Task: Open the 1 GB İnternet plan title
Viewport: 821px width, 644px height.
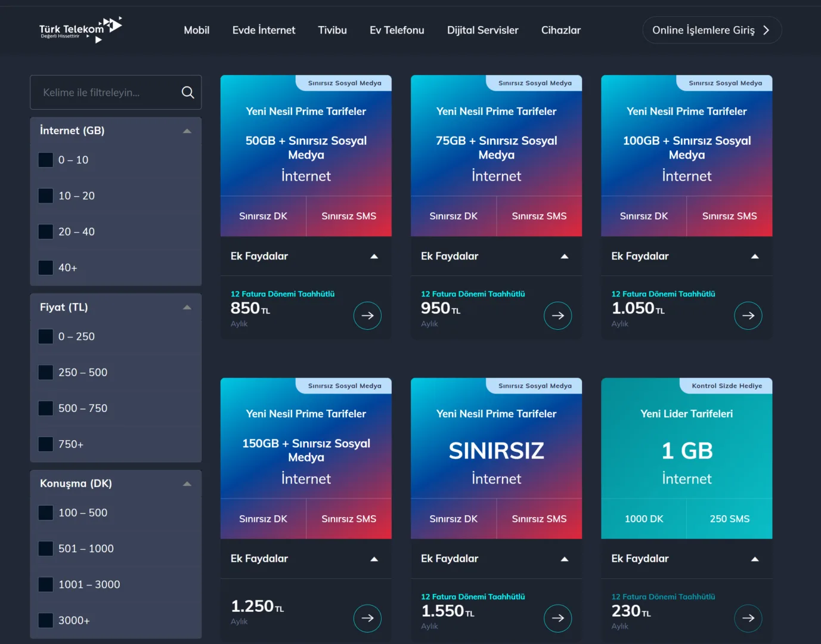Action: click(x=687, y=451)
